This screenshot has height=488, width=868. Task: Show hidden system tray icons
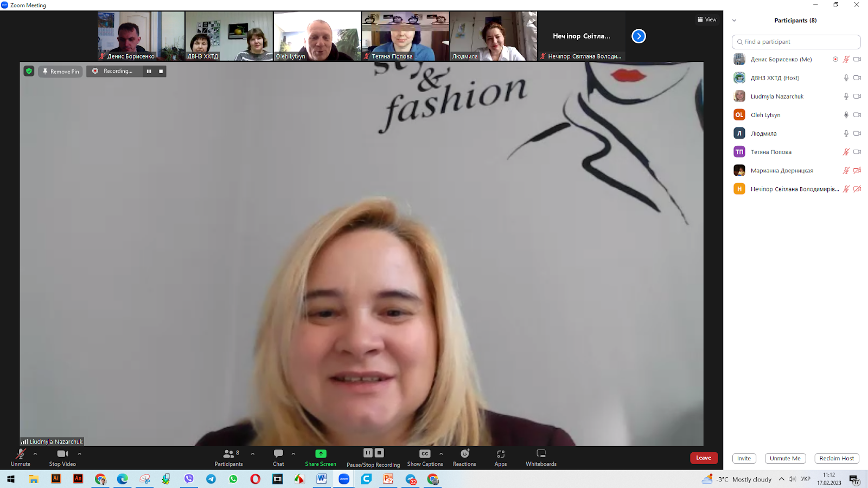point(781,479)
